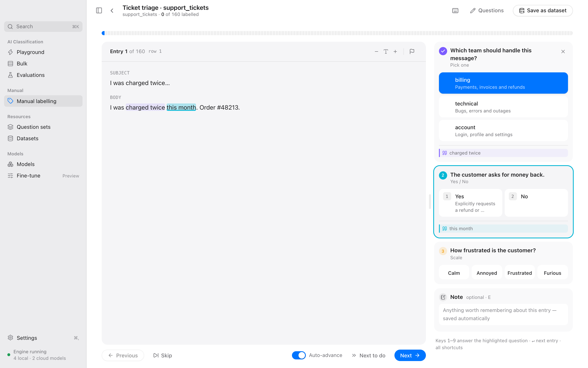Skip this entry
The image size is (588, 368).
[163, 355]
